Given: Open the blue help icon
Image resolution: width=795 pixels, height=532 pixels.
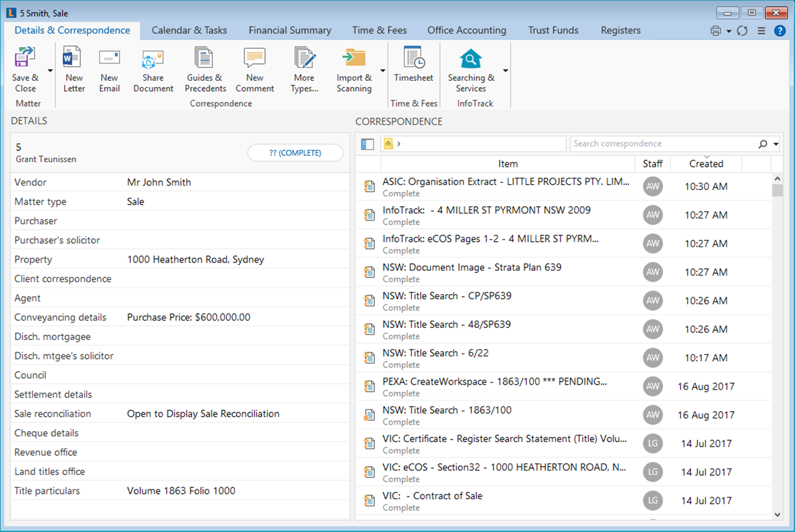Looking at the screenshot, I should point(779,31).
